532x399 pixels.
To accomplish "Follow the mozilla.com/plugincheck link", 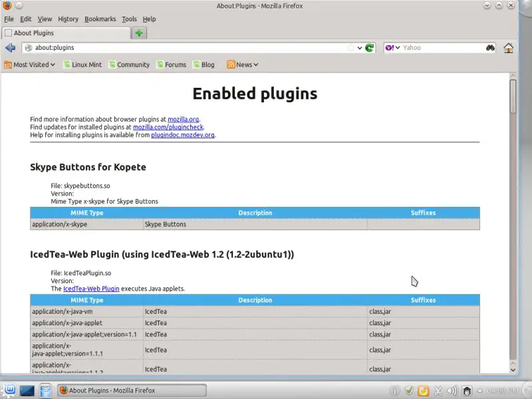I will (x=168, y=127).
